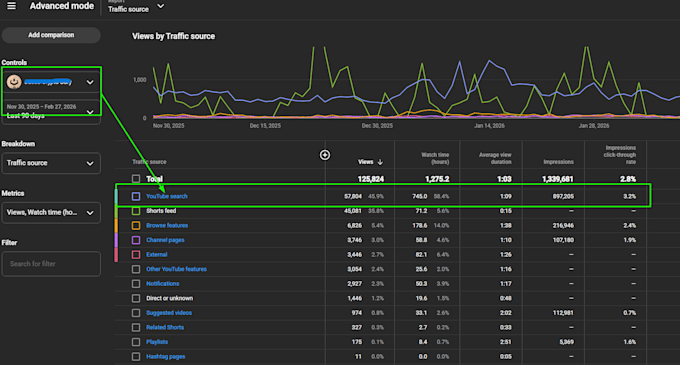Toggle the Channel pages checkbox

(136, 240)
